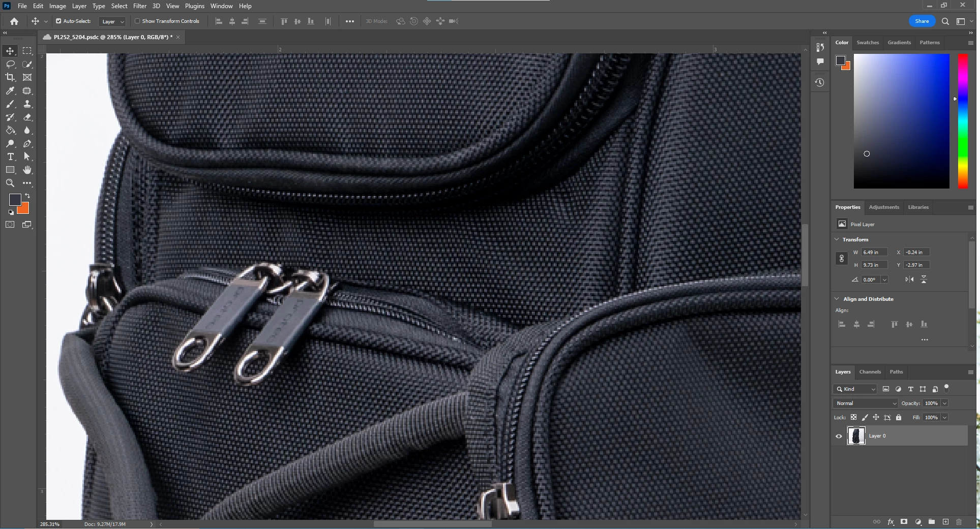Screen dimensions: 980x529
Task: Collapse Align and Distribute section
Action: click(x=837, y=299)
